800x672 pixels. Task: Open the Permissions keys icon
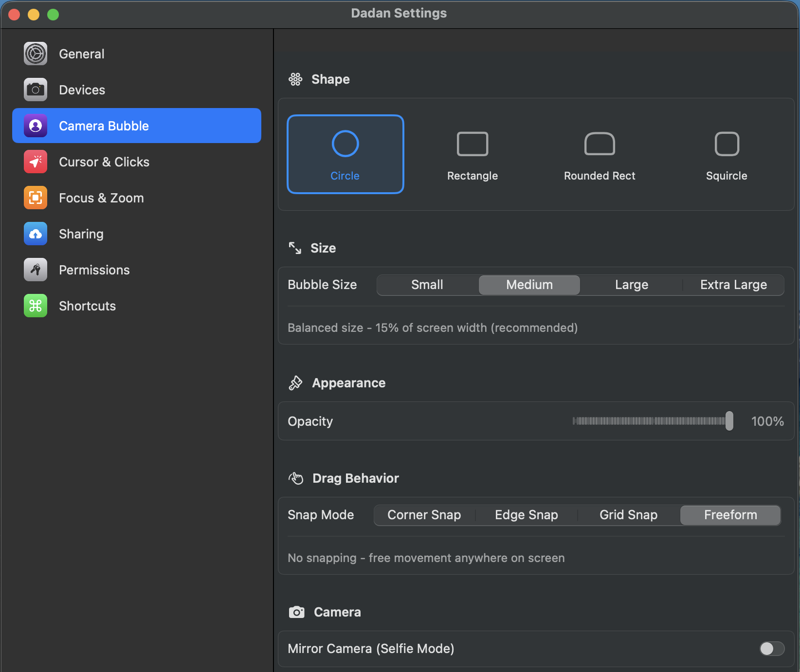36,270
